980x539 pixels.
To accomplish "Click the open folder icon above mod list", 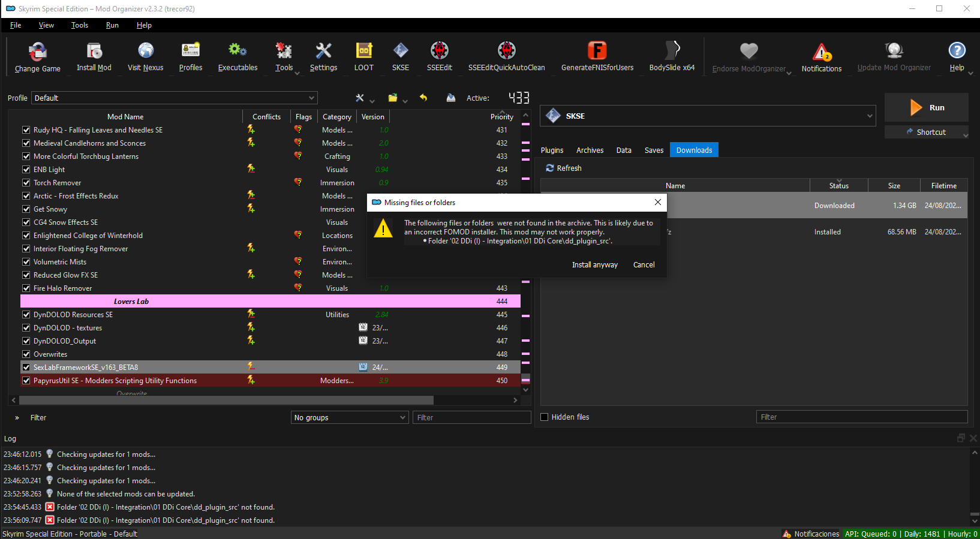I will click(x=393, y=98).
